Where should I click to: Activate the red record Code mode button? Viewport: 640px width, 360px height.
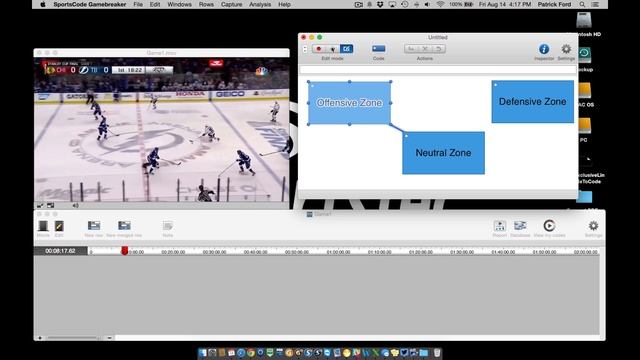click(319, 49)
